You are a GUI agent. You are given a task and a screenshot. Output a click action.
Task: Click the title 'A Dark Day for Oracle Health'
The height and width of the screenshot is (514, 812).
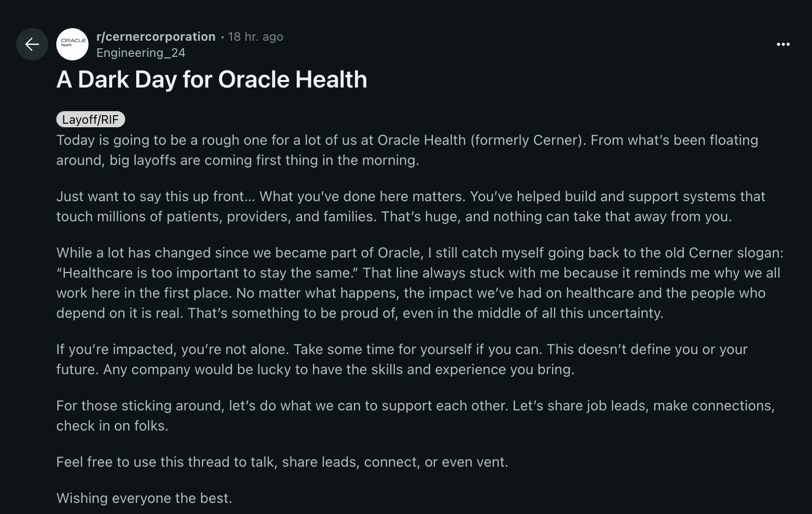point(212,79)
